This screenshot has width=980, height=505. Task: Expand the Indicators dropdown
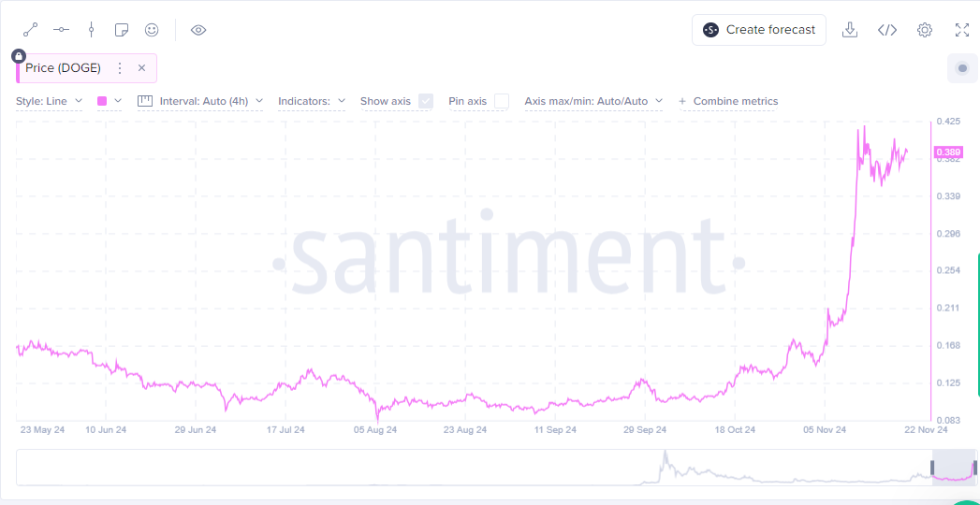pyautogui.click(x=312, y=101)
